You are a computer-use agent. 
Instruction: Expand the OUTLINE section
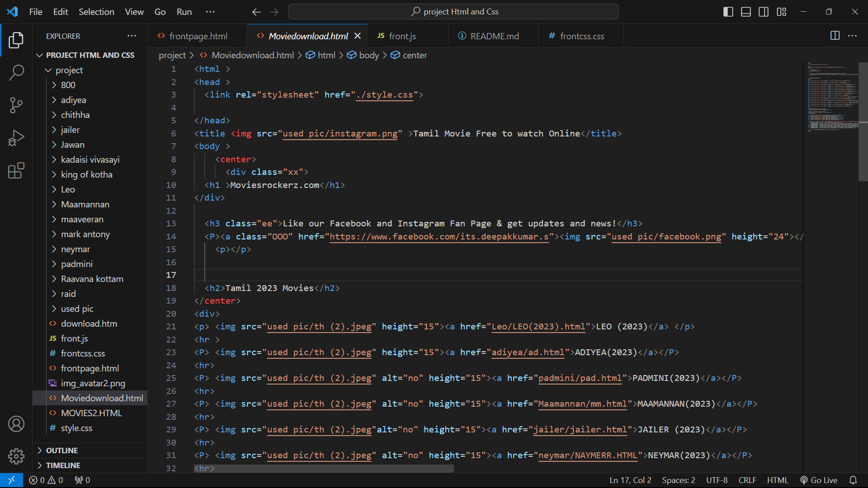[x=62, y=450]
